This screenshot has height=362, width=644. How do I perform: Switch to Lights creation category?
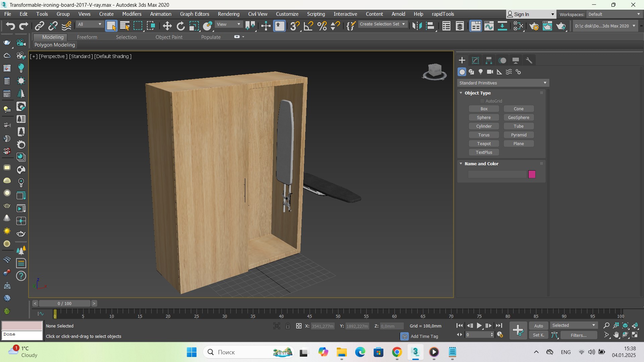pyautogui.click(x=481, y=72)
